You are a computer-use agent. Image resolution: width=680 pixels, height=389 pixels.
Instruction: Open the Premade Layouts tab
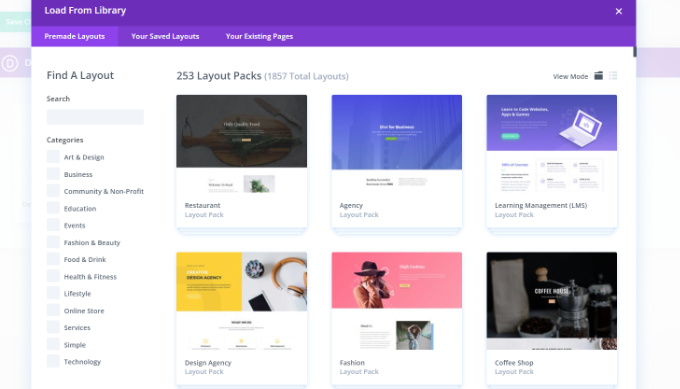click(75, 36)
